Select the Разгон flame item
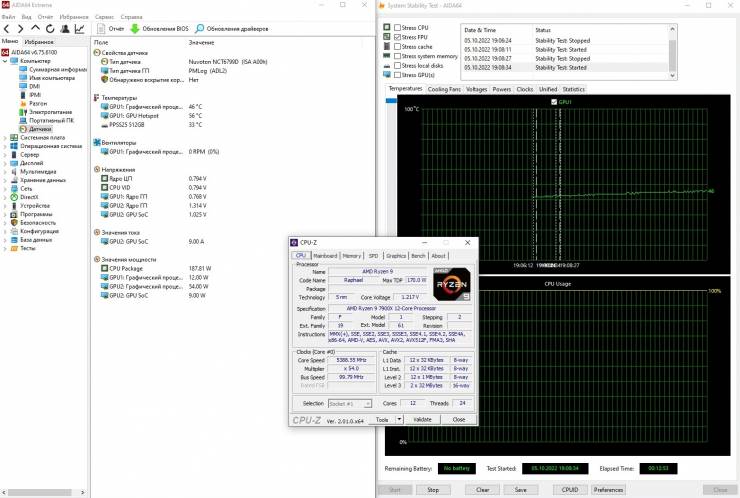Screen dimensions: 740x498 click(x=34, y=103)
